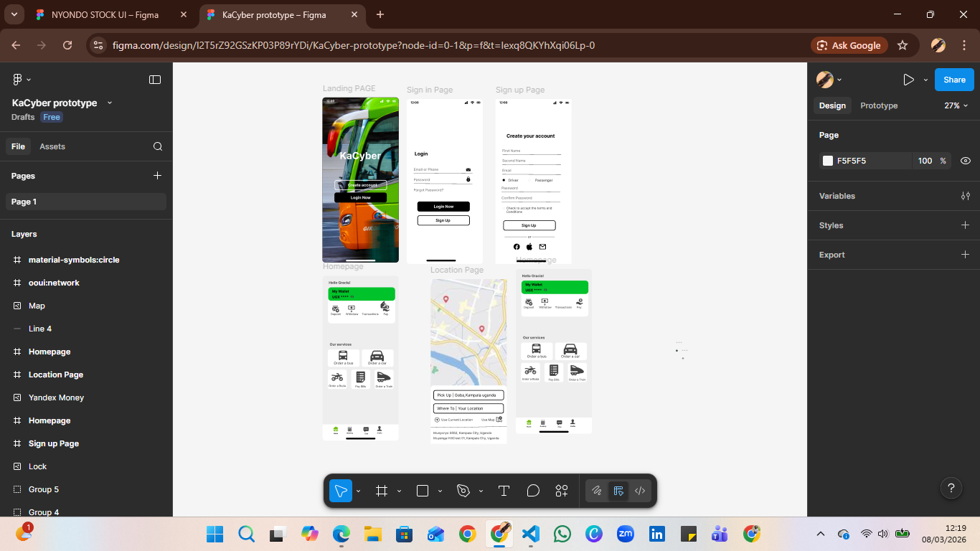Add a style with plus icon

[966, 225]
